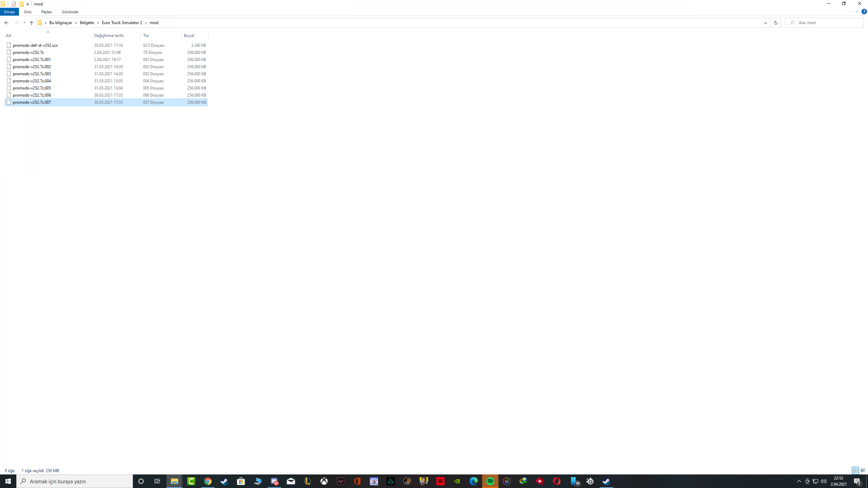
Task: Switch to large thumbnails view button
Action: pos(863,470)
